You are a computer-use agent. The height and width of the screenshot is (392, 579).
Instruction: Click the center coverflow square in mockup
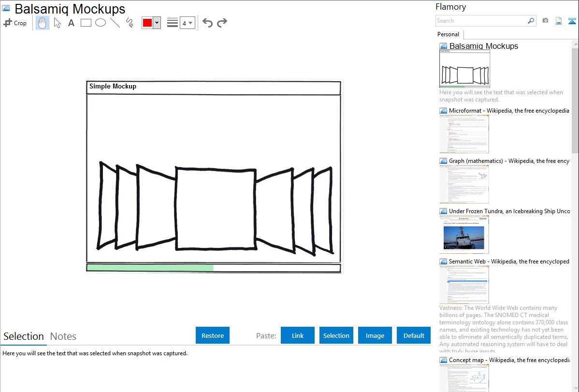pos(216,209)
